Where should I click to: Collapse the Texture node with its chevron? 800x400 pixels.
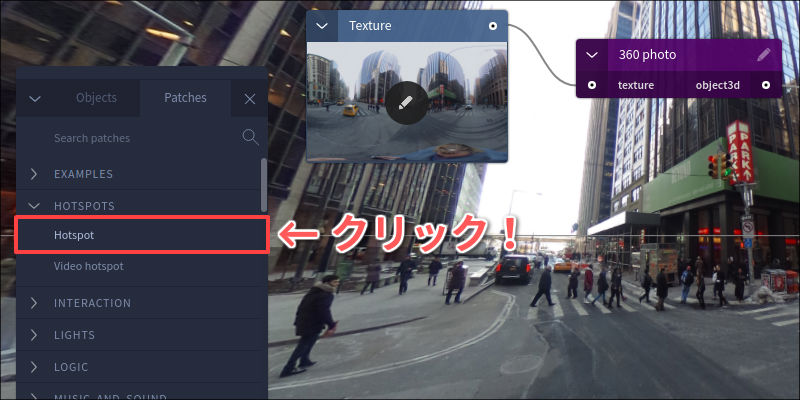[x=322, y=26]
